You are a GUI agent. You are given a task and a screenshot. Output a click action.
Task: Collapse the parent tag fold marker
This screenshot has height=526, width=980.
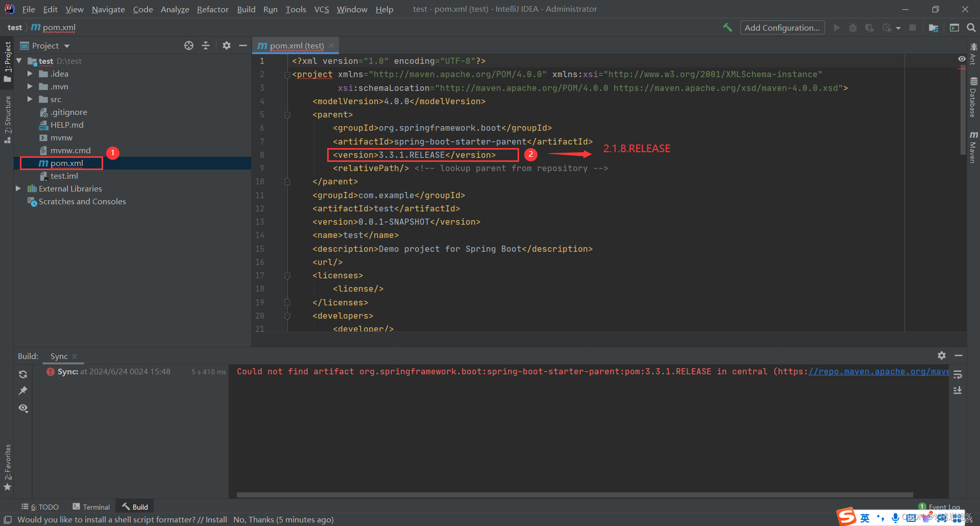point(287,115)
